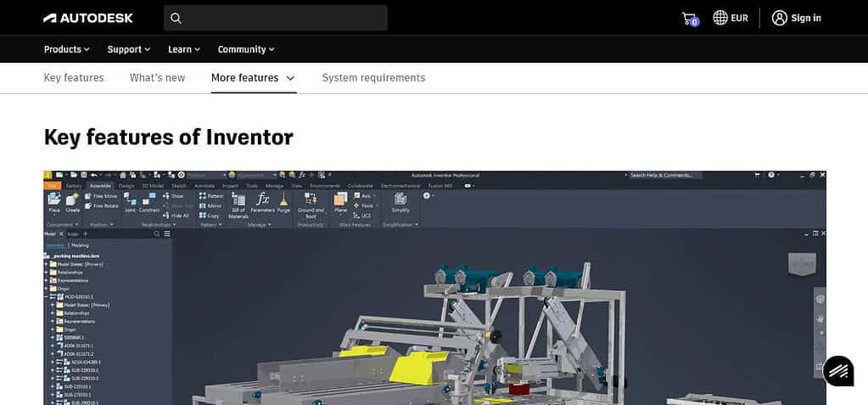The image size is (868, 405).
Task: Click the Purge tool
Action: 283,203
